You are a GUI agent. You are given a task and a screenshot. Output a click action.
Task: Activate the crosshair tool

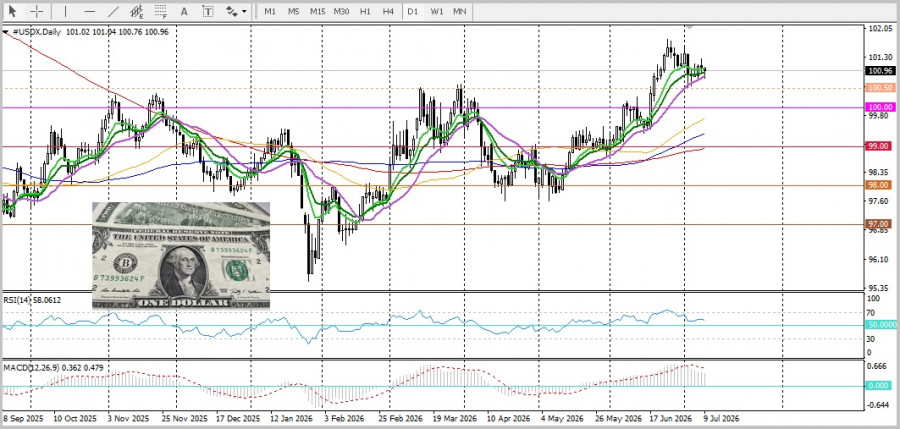coord(37,11)
